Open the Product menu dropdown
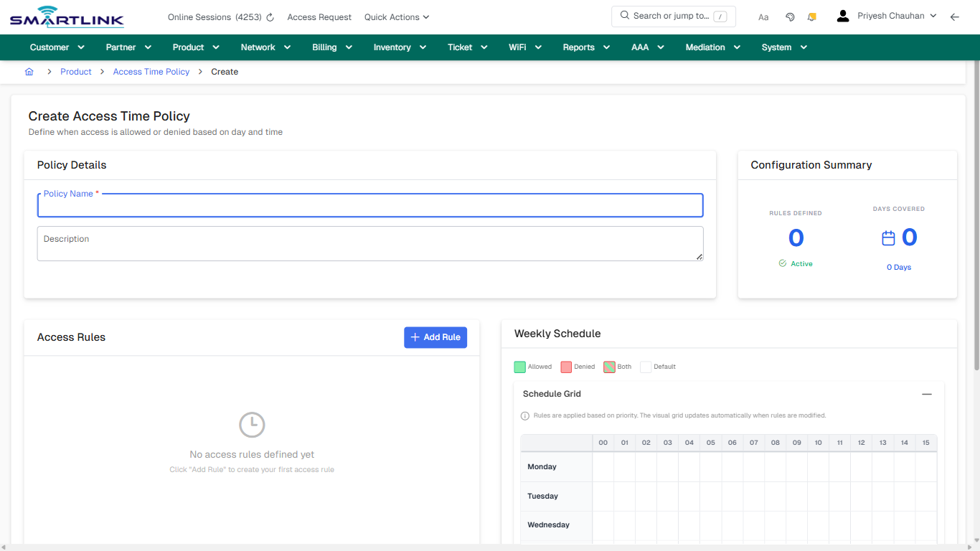 [x=195, y=47]
